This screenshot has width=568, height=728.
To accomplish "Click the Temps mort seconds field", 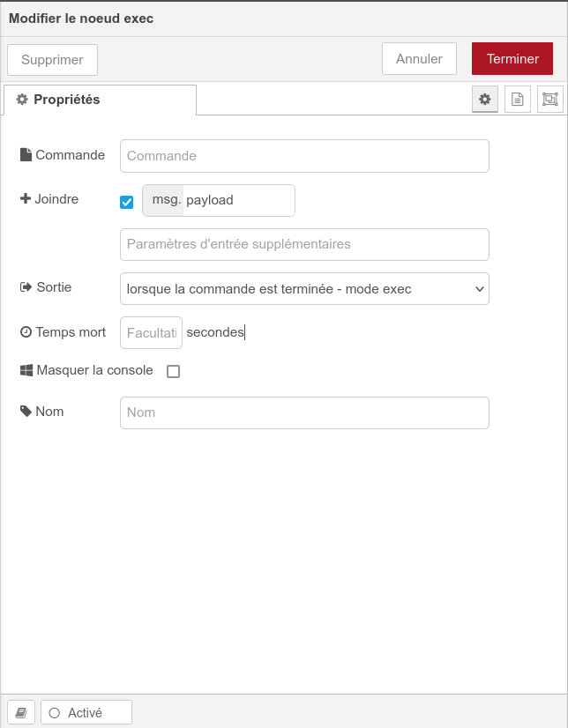I will pyautogui.click(x=151, y=332).
